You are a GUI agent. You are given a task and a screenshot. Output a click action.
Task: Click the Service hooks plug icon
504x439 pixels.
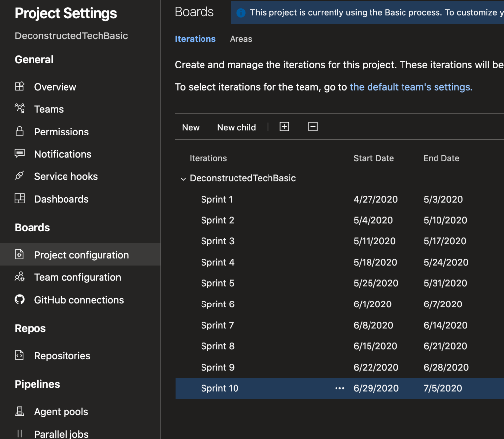[20, 176]
